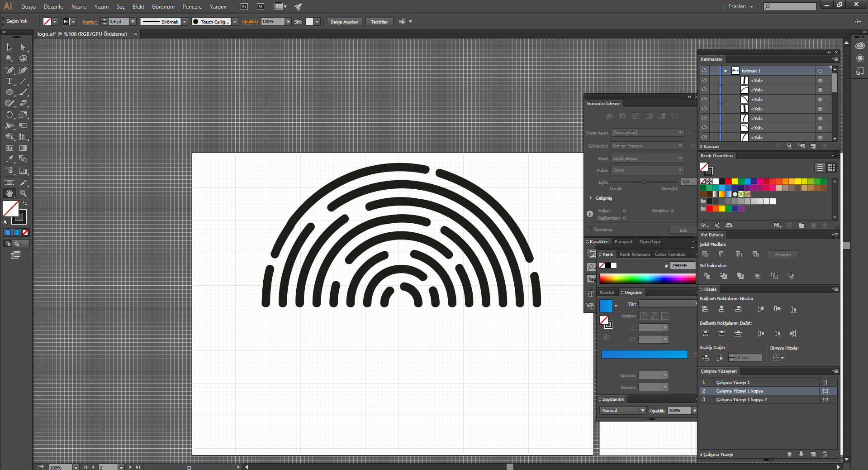Viewport: 868px width, 470px height.
Task: Switch to the OpenType tab
Action: tap(650, 242)
